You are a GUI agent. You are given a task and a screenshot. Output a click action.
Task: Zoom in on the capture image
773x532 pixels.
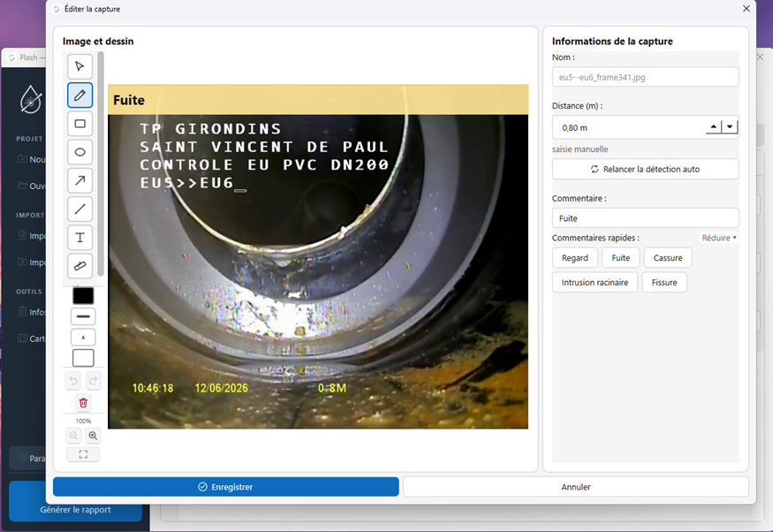coord(93,436)
